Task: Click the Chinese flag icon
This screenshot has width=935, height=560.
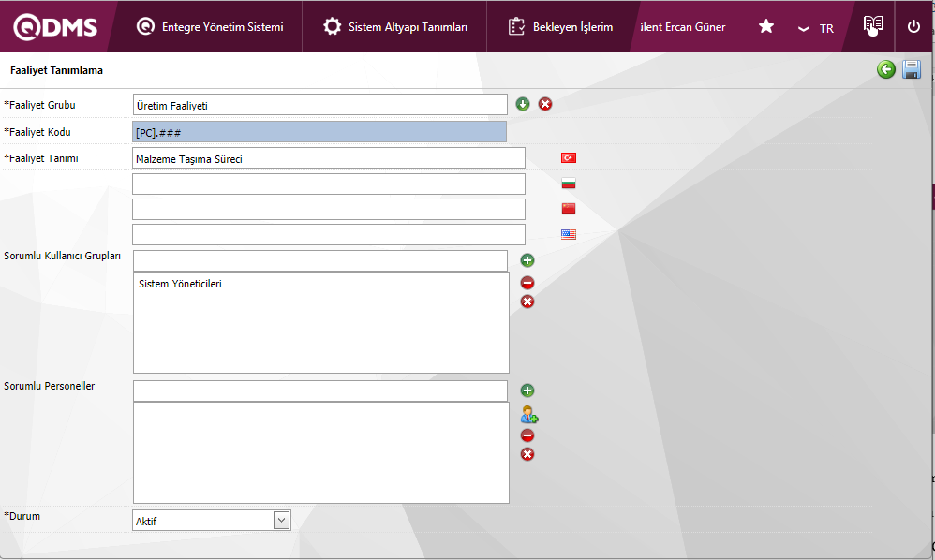Action: click(569, 209)
